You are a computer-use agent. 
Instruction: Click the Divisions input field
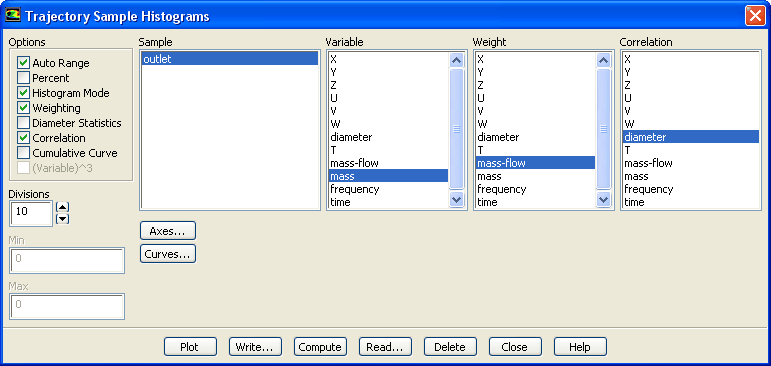click(31, 213)
